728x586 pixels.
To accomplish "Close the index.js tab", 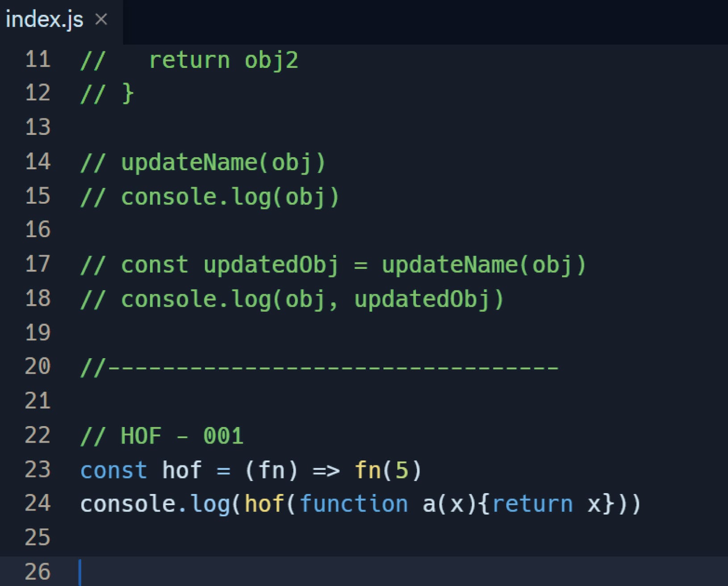I will point(102,19).
